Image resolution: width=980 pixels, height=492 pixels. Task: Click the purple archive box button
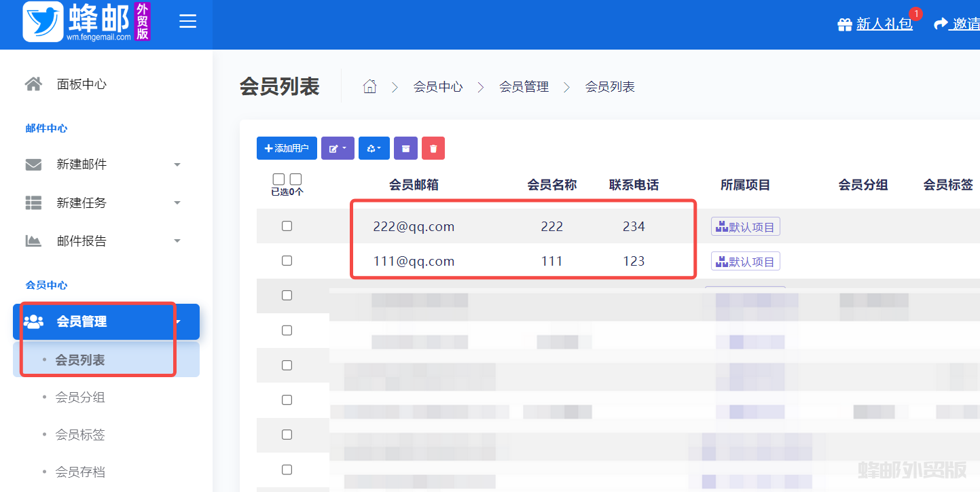(405, 148)
